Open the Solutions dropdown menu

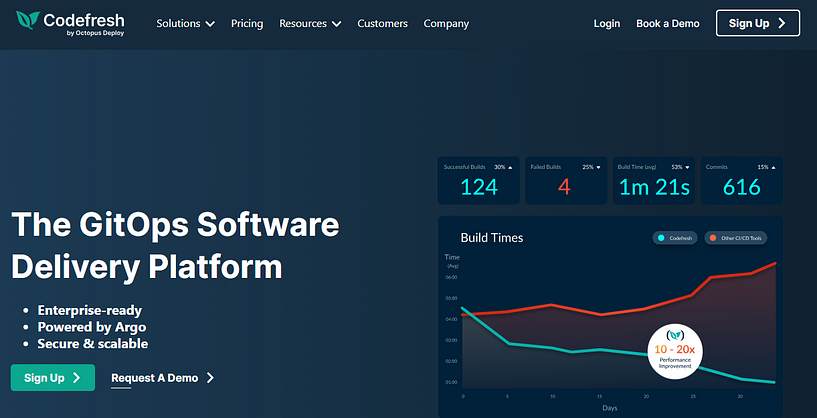[x=185, y=23]
